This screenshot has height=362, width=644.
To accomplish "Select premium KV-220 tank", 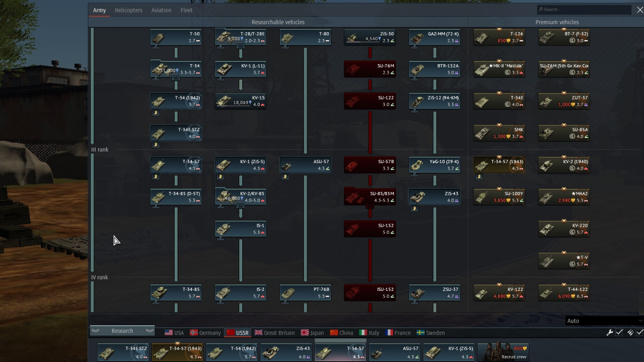I will 564,229.
